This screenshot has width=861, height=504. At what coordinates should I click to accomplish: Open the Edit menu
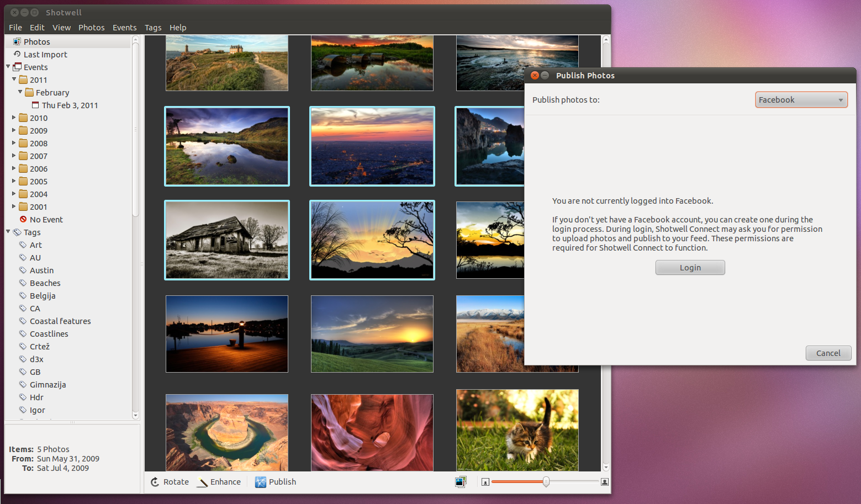[37, 28]
